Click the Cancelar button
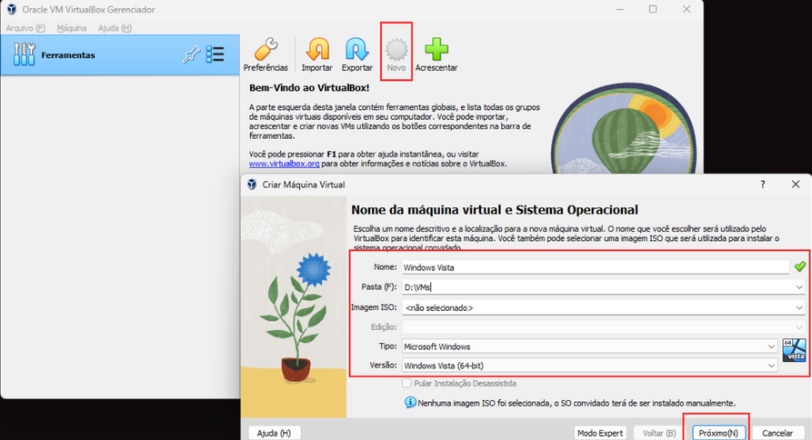Viewport: 812px width, 440px height. (x=777, y=433)
